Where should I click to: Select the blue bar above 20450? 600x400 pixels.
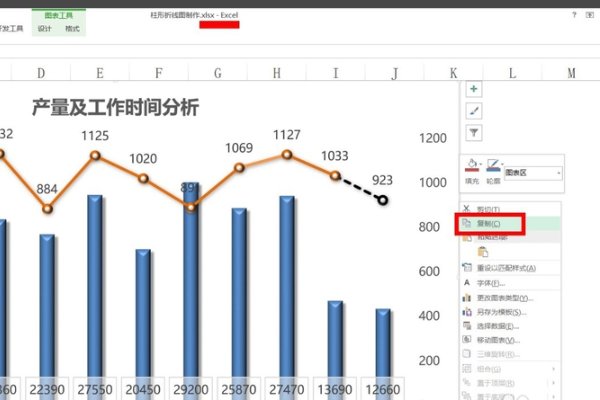pyautogui.click(x=143, y=315)
